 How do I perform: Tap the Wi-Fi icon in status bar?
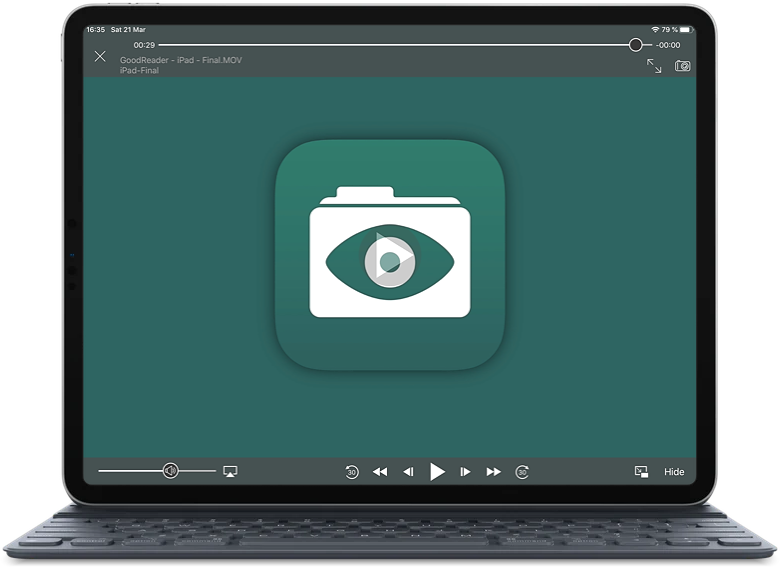(656, 30)
